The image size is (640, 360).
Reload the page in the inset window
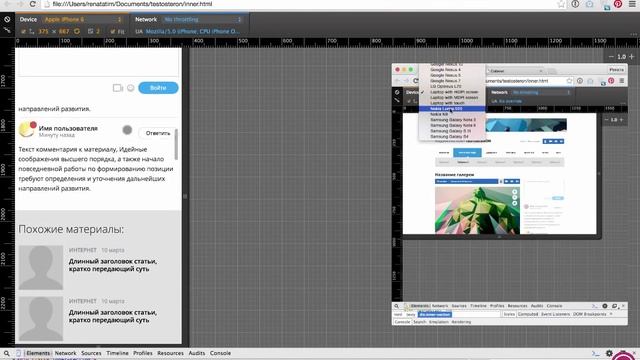416,81
